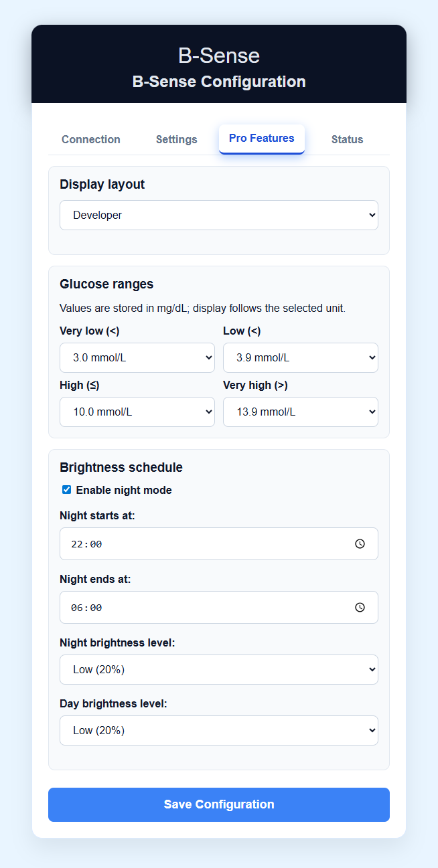Open the Low (<) glucose dropdown
The image size is (438, 868).
pyautogui.click(x=300, y=357)
